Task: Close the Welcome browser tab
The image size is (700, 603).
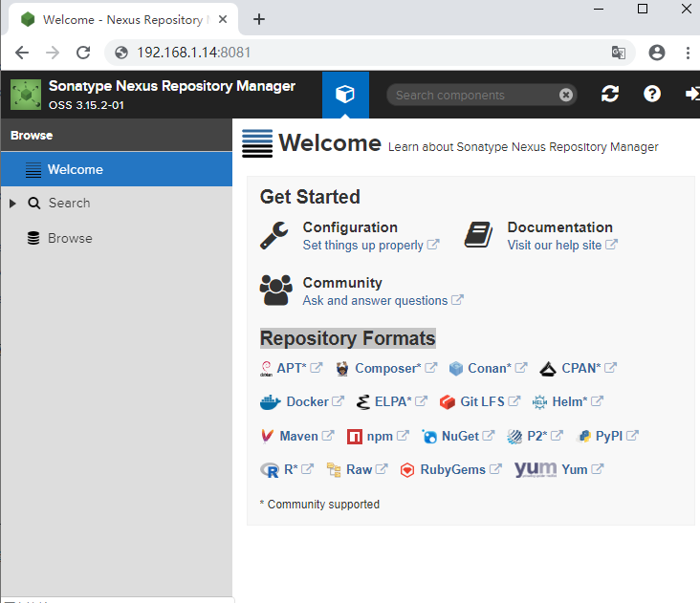Action: click(x=223, y=20)
